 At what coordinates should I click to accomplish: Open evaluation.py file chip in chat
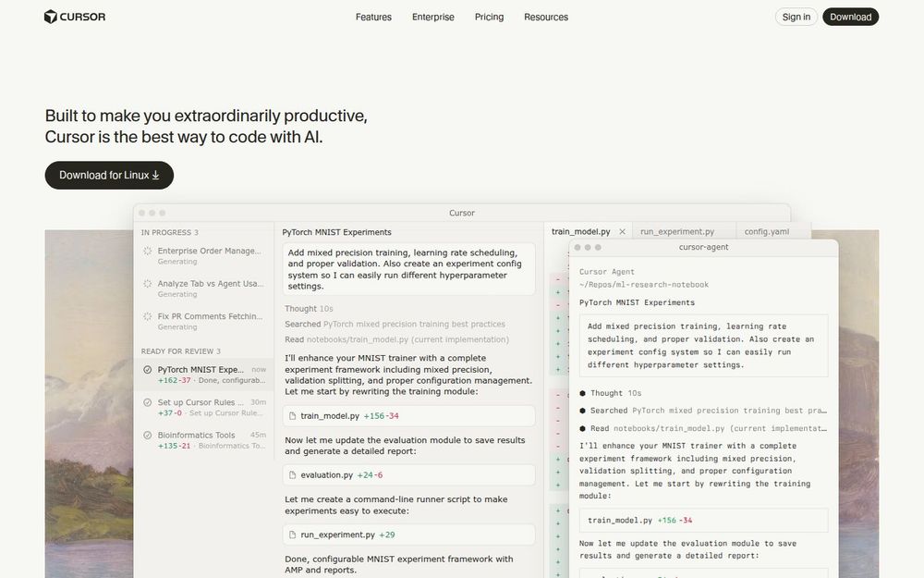coord(408,474)
